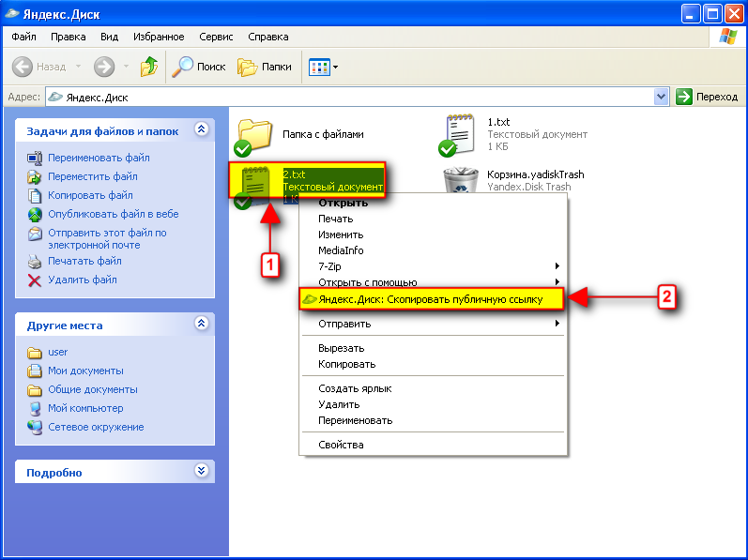Choose Яндекс.Диск: Скопировать публичную ссылку
748x560 pixels.
[432, 300]
